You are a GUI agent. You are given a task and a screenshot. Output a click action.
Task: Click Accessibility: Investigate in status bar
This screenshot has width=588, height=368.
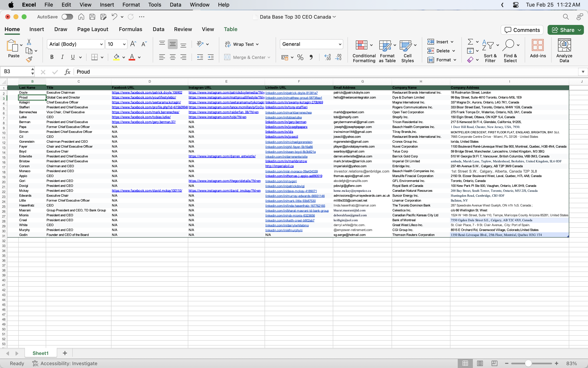tap(65, 363)
